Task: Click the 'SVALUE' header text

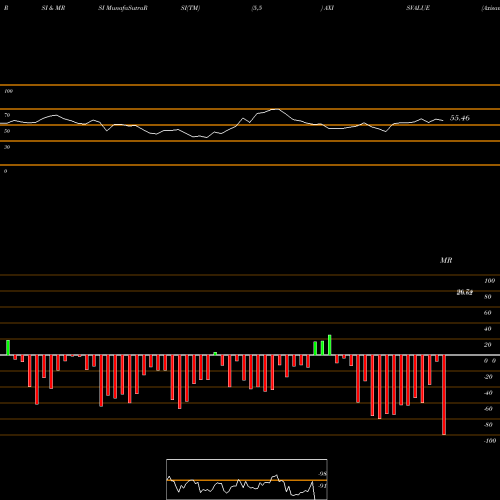Action: (418, 8)
